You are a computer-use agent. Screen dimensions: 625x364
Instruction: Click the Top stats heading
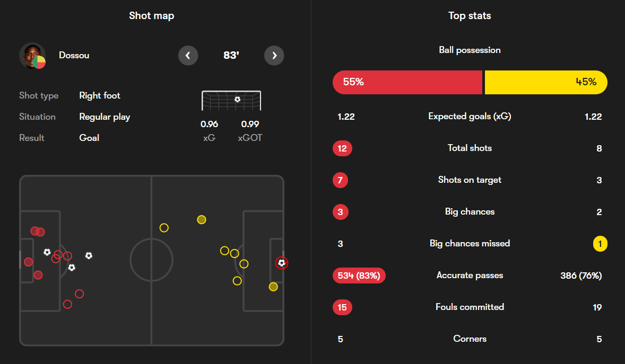click(x=470, y=16)
